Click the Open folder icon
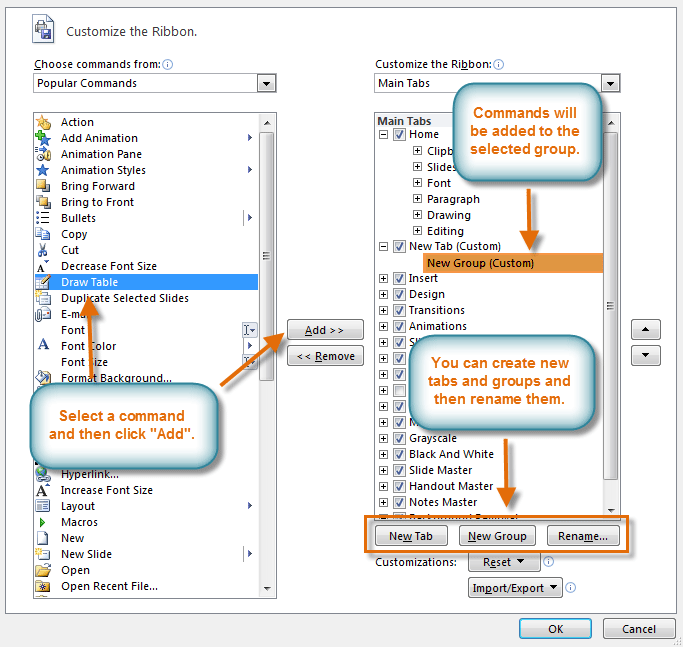This screenshot has height=647, width=683. click(43, 570)
